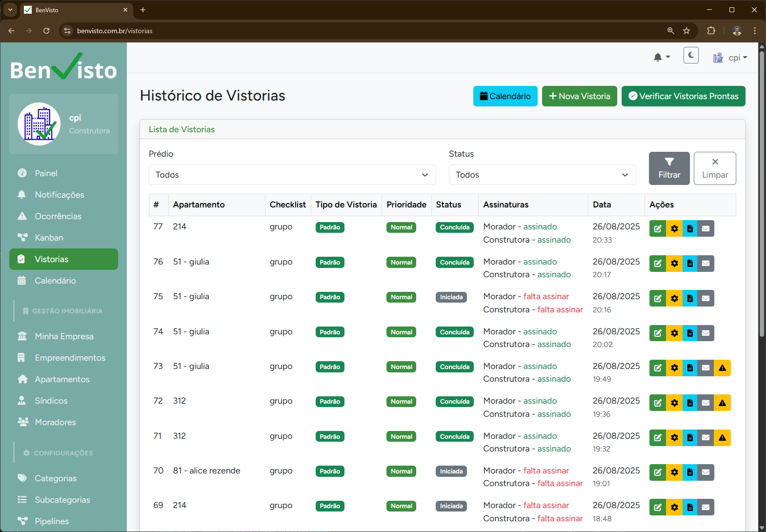
Task: Open Notificações in sidebar
Action: [63, 195]
